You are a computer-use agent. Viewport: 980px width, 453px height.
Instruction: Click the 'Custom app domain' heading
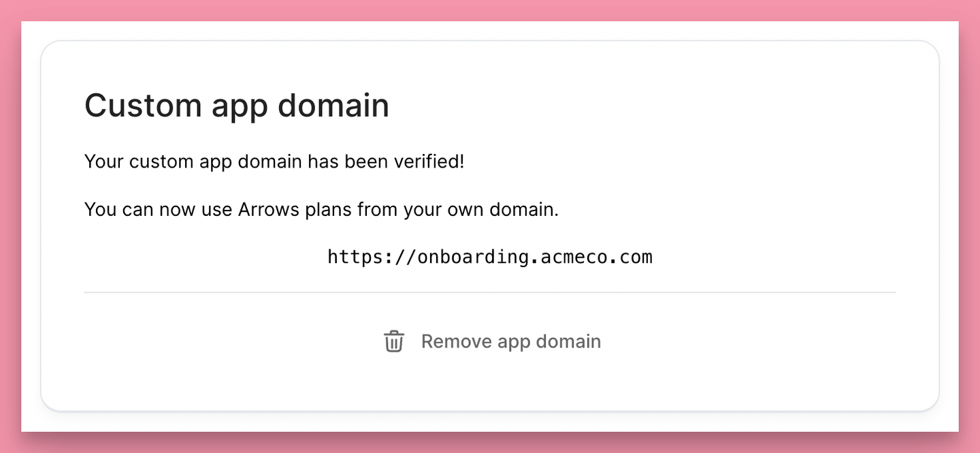(237, 106)
